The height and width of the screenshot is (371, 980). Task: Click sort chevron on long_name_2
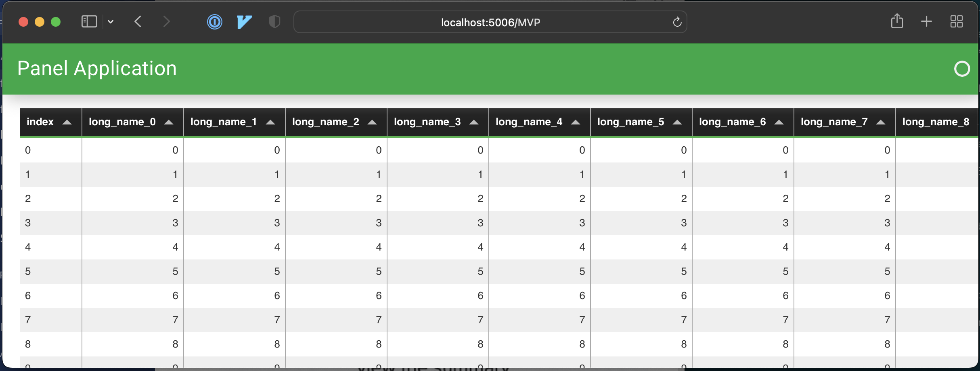[x=372, y=122]
